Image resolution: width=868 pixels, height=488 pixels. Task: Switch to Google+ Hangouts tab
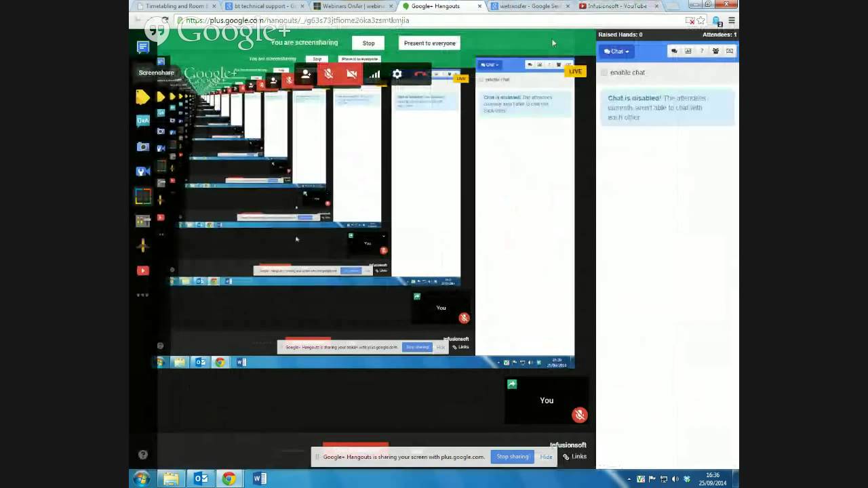point(441,6)
